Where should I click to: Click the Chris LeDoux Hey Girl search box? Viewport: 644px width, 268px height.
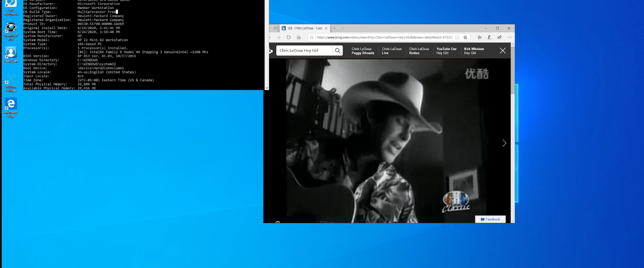[x=305, y=51]
